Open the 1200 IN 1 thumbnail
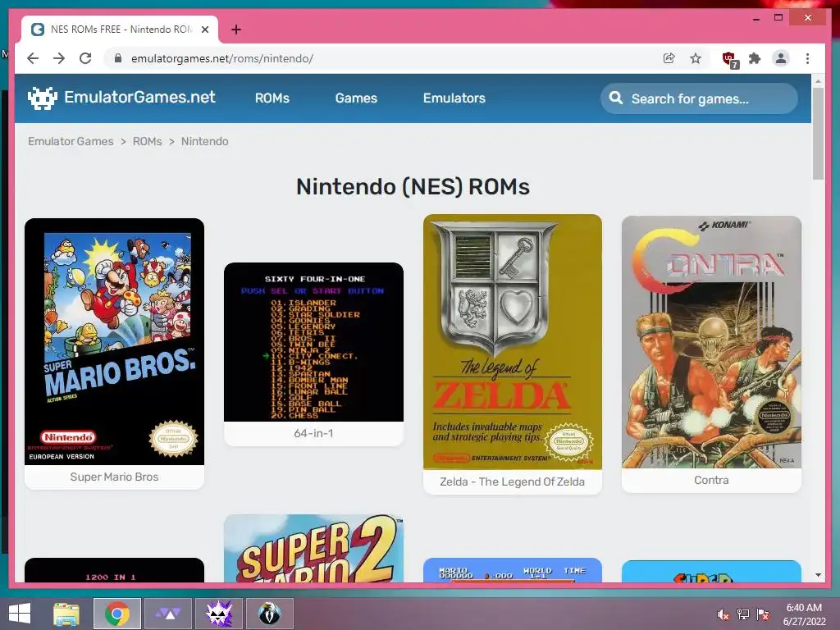 point(114,571)
